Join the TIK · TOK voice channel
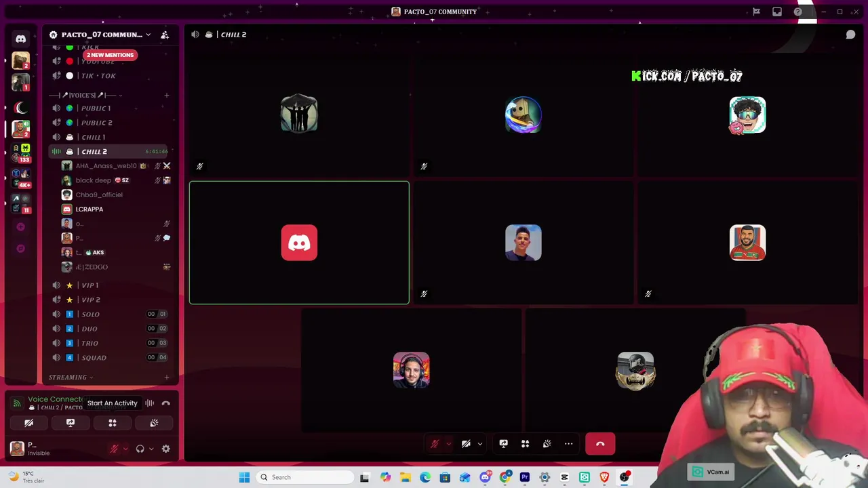This screenshot has width=868, height=488. coord(110,76)
